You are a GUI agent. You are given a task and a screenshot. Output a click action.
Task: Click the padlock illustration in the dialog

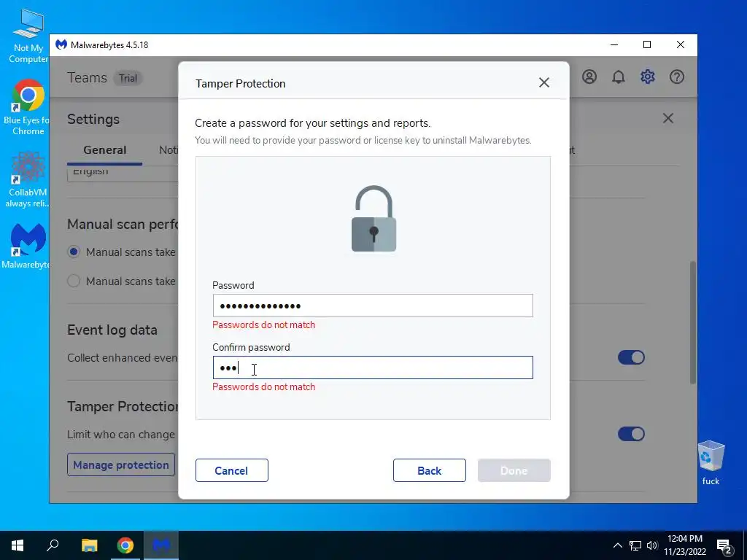[x=374, y=219]
